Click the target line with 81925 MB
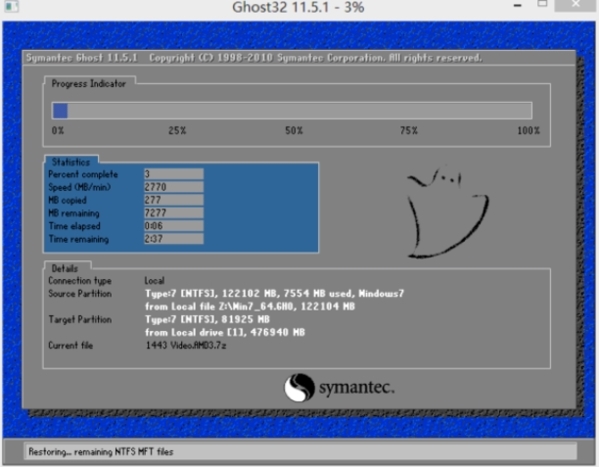Image resolution: width=599 pixels, height=467 pixels. click(207, 319)
